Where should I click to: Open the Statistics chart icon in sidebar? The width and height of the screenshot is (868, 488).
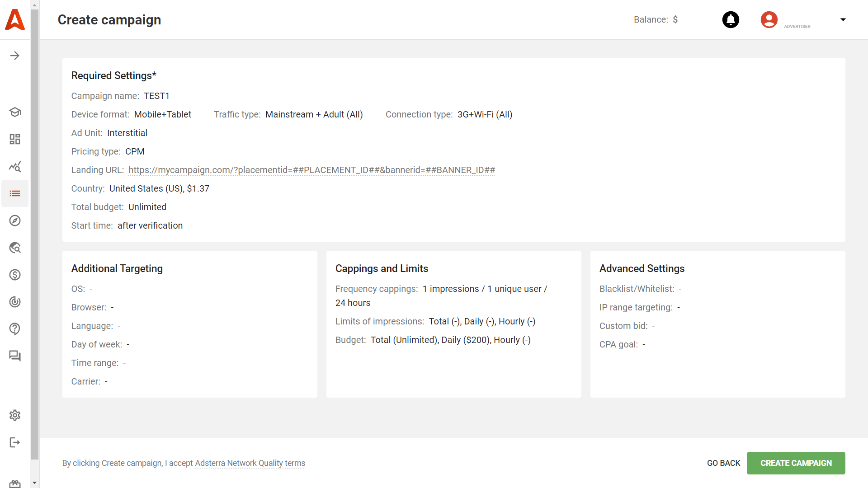click(x=15, y=166)
